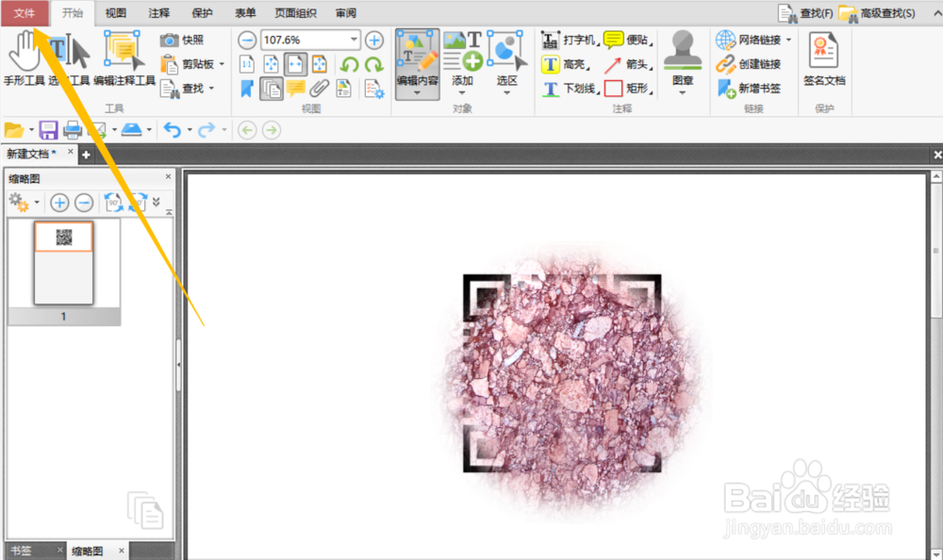Switch to the View ribbon tab
943x560 pixels.
(x=115, y=13)
